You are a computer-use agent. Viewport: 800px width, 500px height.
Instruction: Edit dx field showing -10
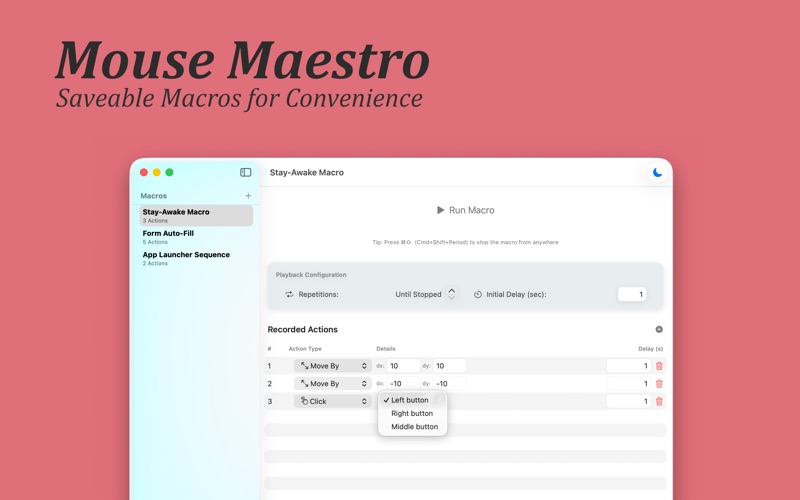pyautogui.click(x=403, y=384)
